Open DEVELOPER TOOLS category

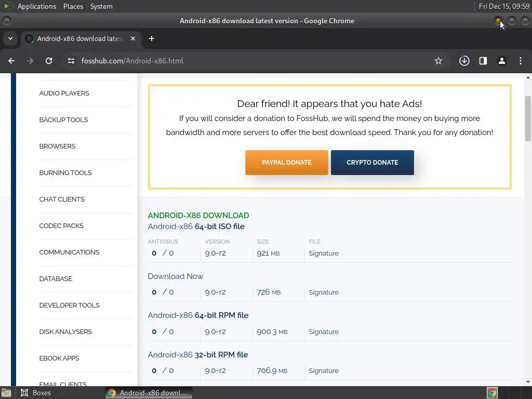[x=69, y=305]
